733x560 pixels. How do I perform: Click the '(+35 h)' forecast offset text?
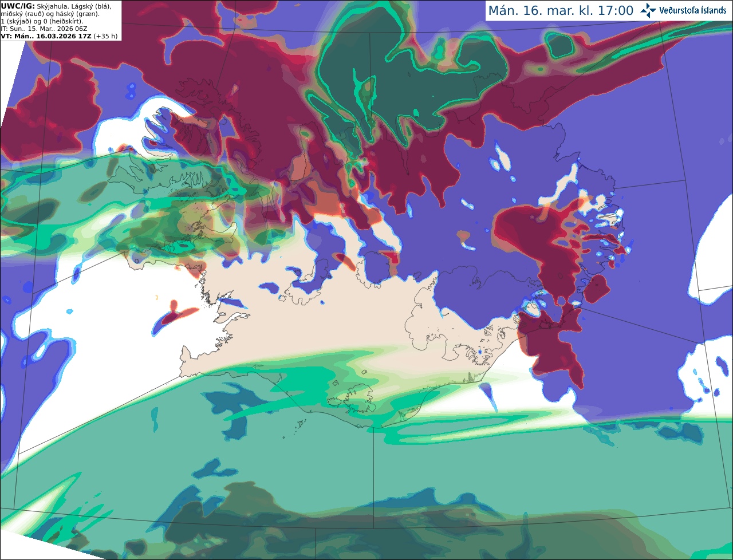(x=105, y=36)
